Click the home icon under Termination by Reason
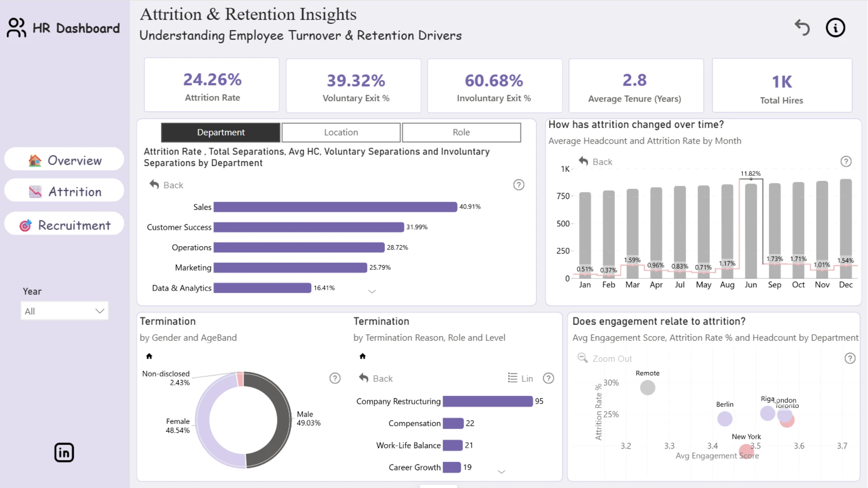Image resolution: width=868 pixels, height=488 pixels. click(362, 356)
